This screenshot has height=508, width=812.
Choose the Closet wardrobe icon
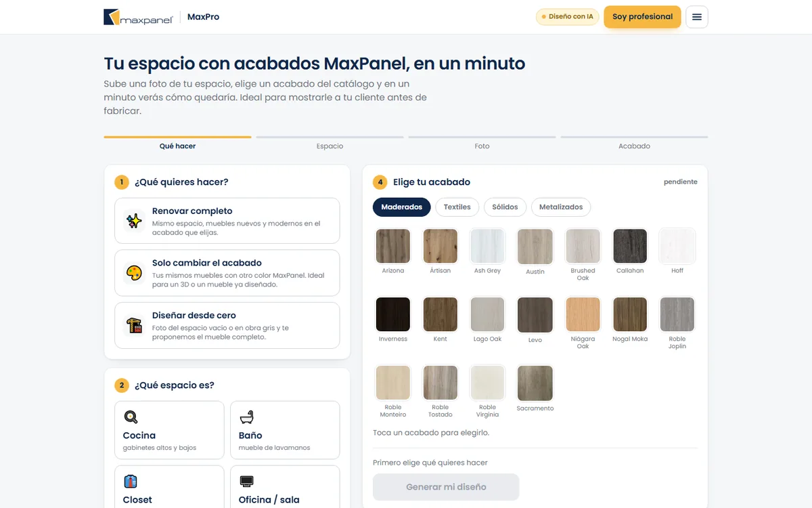click(131, 481)
